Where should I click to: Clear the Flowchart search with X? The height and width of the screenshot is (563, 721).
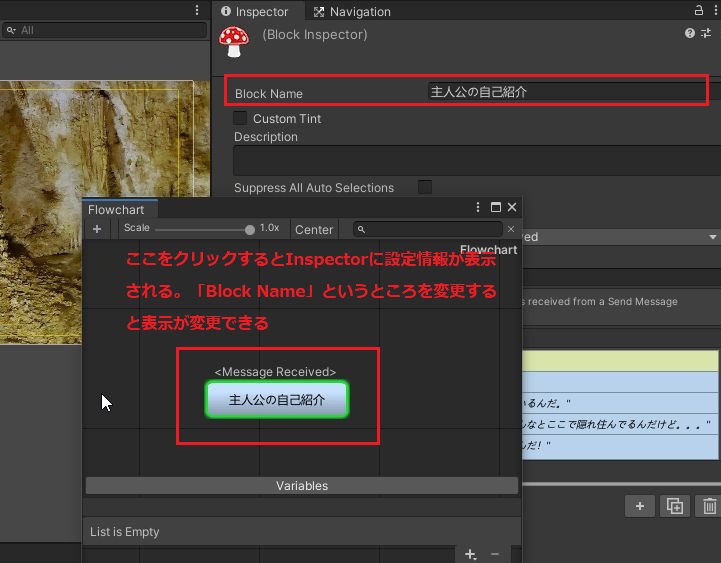511,229
